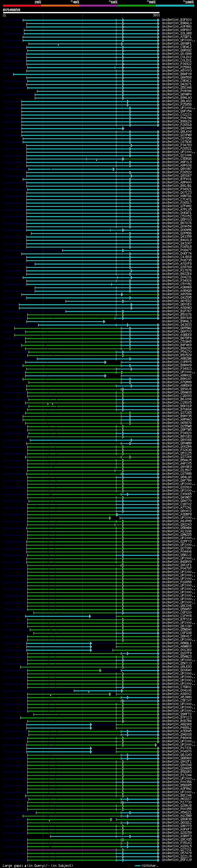Click the purple segment of the identity legend

pos(99,6)
